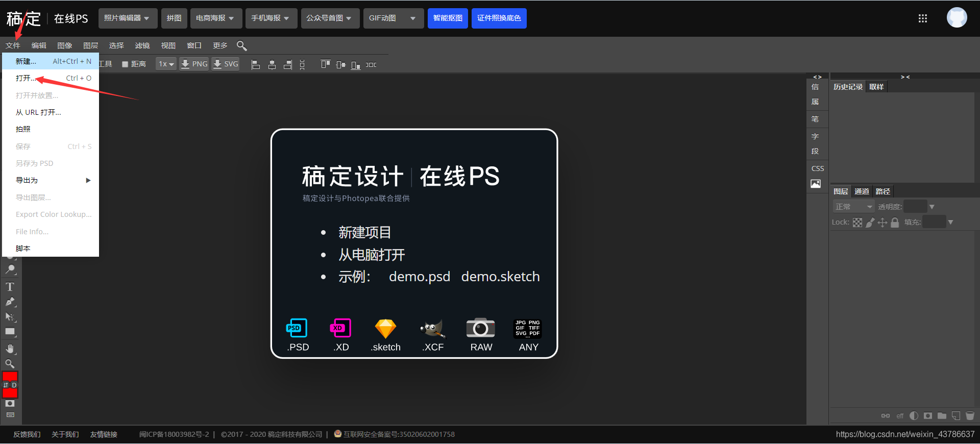This screenshot has width=980, height=444.
Task: Expand the 填充 fill slider arrow
Action: pos(950,222)
